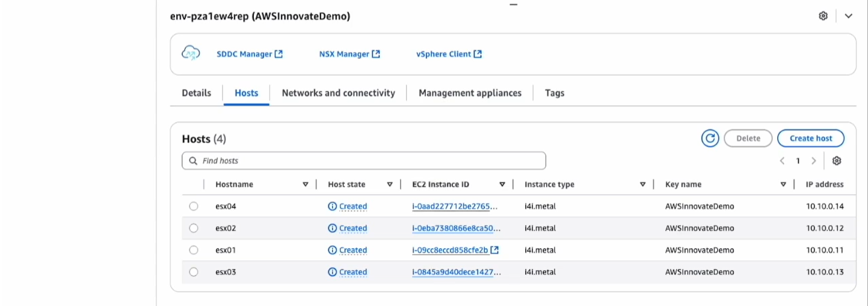868x306 pixels.
Task: Open the Management appliances tab
Action: 470,93
